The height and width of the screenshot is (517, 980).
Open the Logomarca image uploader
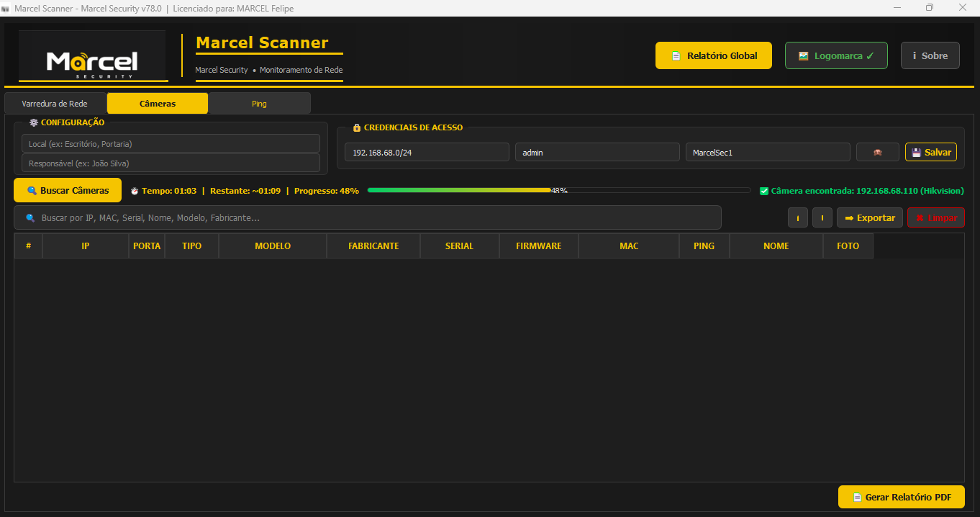pyautogui.click(x=804, y=55)
